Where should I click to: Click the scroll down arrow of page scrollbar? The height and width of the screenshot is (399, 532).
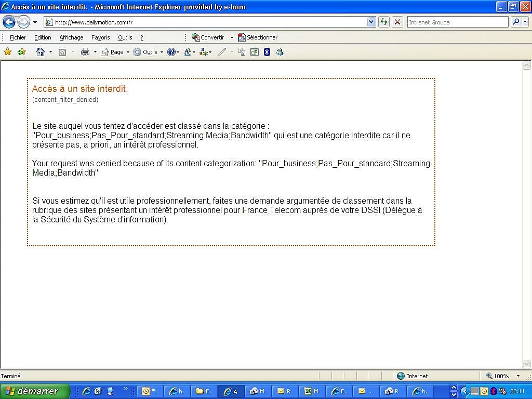[527, 365]
